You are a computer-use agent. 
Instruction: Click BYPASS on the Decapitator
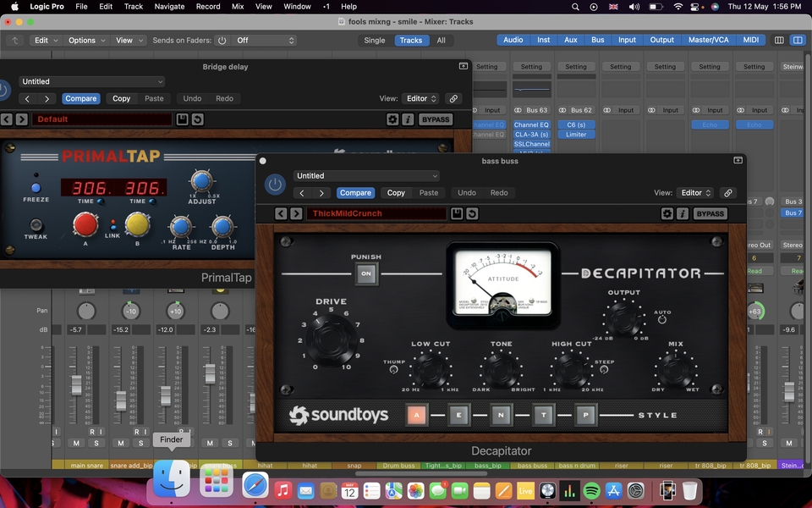pos(710,213)
